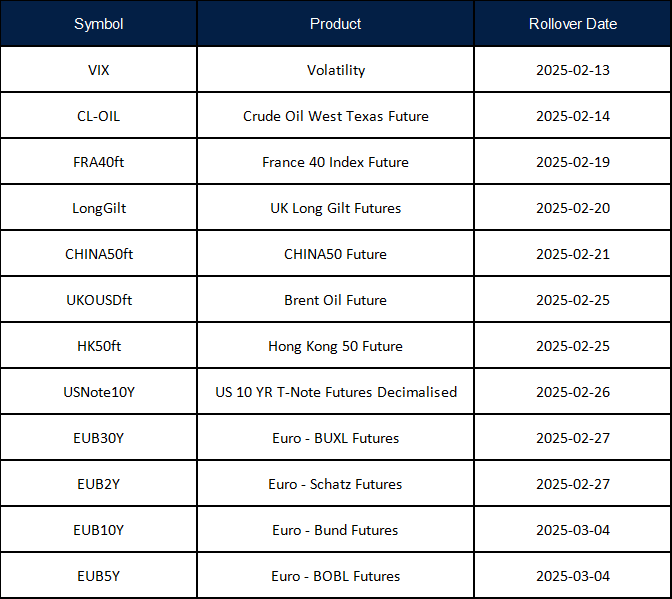The width and height of the screenshot is (672, 599).
Task: Click the 2025-02-13 rollover date
Action: tap(572, 70)
